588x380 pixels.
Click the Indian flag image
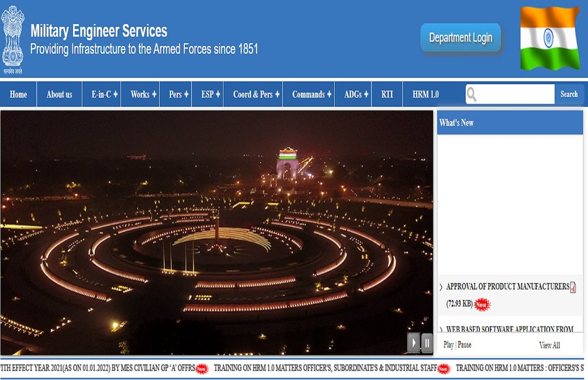(x=550, y=38)
